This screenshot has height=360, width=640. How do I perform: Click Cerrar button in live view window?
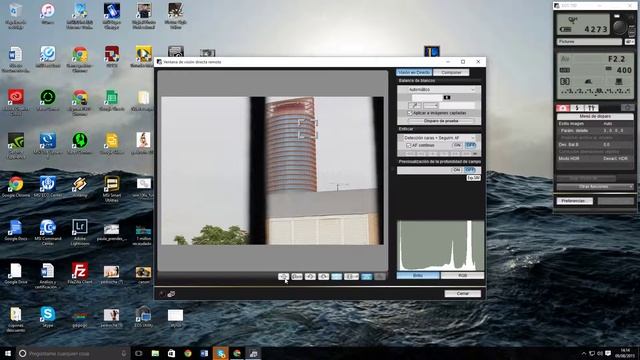click(x=462, y=294)
